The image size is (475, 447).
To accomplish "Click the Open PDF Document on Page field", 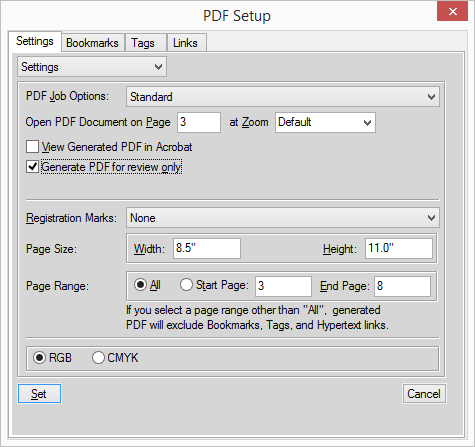I will [199, 122].
